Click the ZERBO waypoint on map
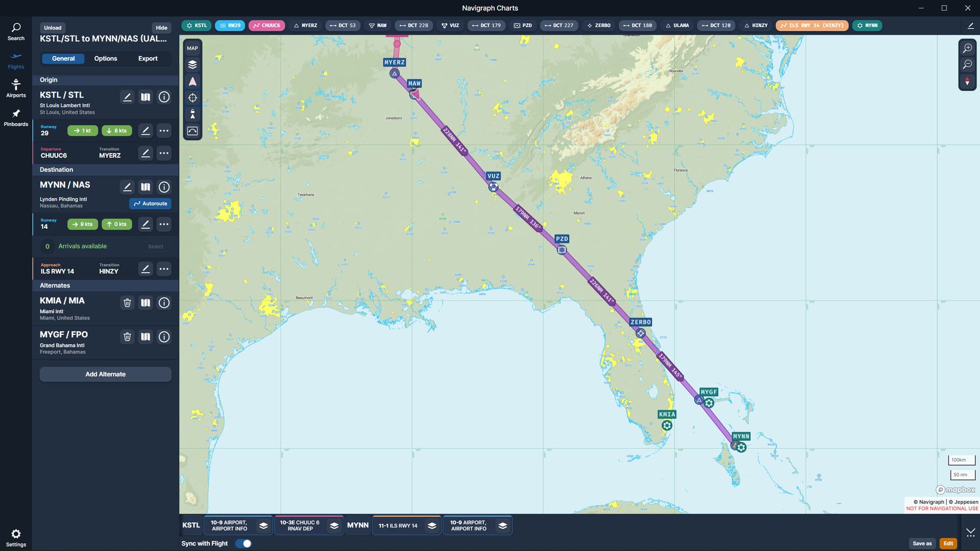Image resolution: width=980 pixels, height=551 pixels. (640, 333)
